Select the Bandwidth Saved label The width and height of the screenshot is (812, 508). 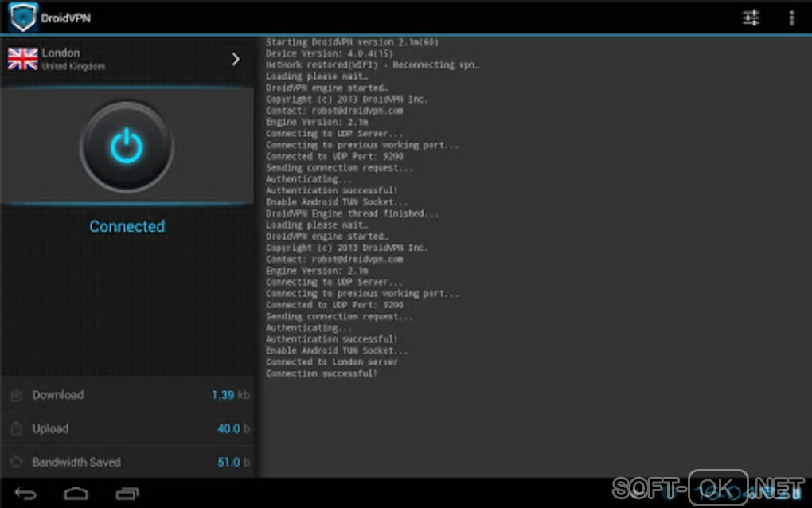[76, 462]
